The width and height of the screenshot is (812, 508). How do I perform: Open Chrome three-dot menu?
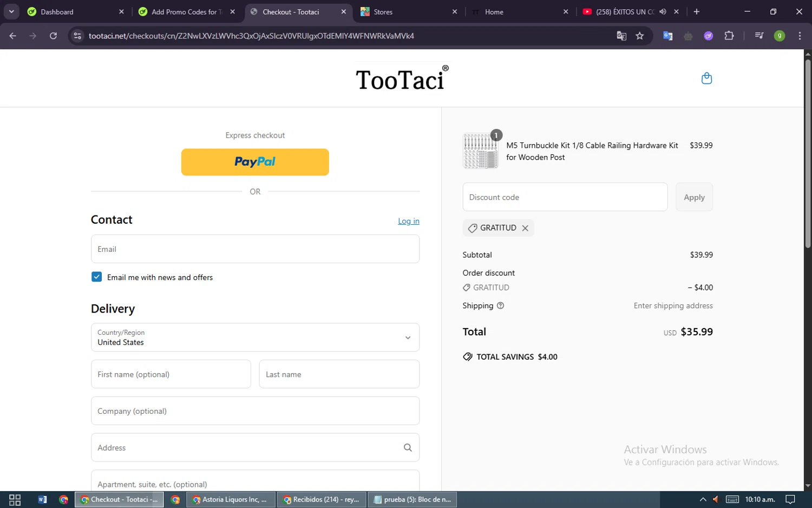click(800, 36)
